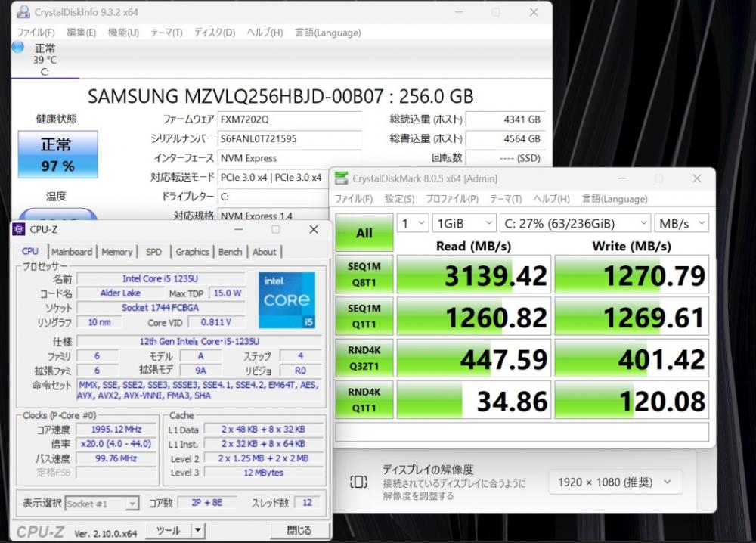Click the RND4K Q32T1 read result 447.59
This screenshot has width=756, height=543.
[x=473, y=358]
